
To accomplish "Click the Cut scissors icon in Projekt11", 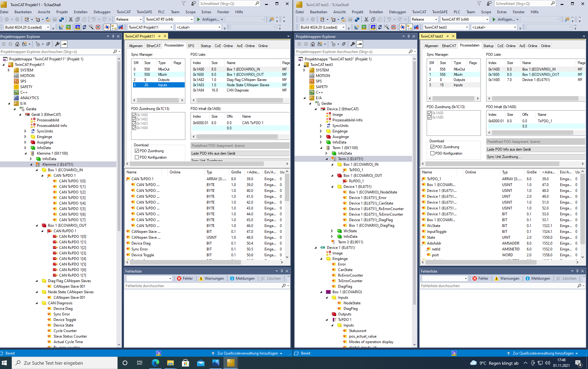I will click(70, 19).
